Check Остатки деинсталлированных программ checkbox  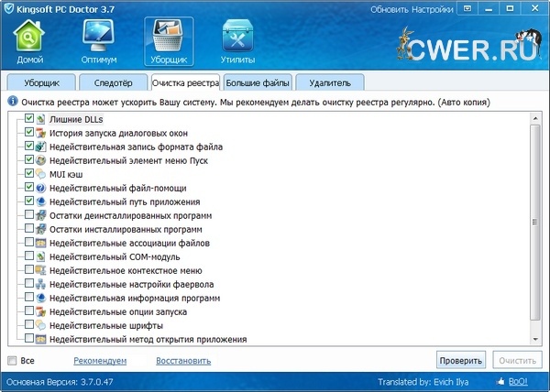tap(29, 215)
